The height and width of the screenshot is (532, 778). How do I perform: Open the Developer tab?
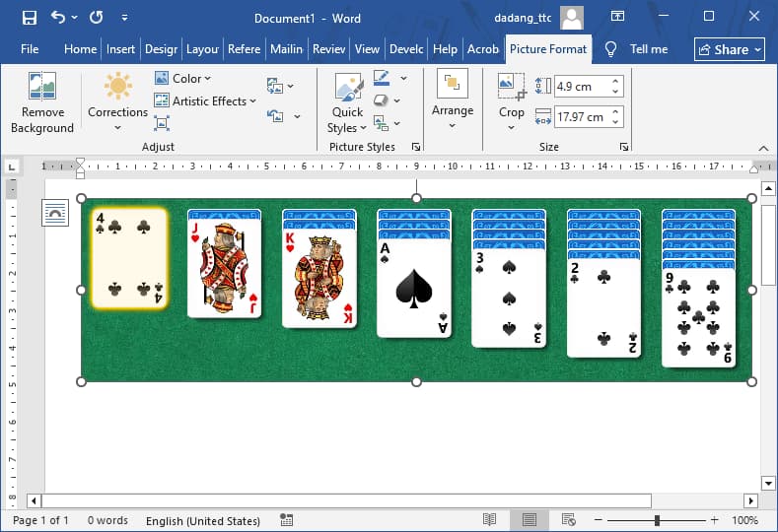(x=406, y=49)
